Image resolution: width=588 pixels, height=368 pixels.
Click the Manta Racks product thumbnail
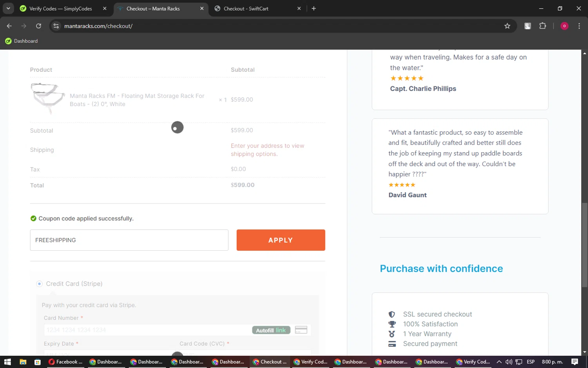47,98
